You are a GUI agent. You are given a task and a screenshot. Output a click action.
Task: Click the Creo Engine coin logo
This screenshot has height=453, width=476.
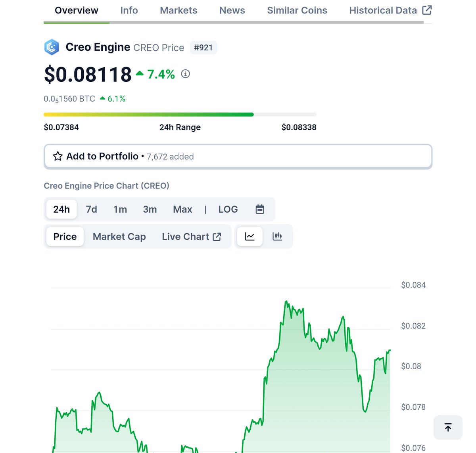[52, 47]
